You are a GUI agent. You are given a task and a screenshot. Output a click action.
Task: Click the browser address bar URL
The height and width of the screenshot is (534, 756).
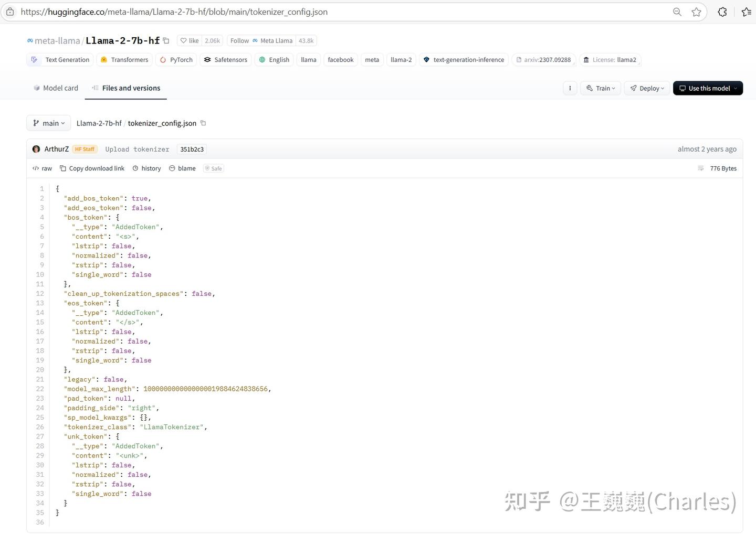point(174,12)
